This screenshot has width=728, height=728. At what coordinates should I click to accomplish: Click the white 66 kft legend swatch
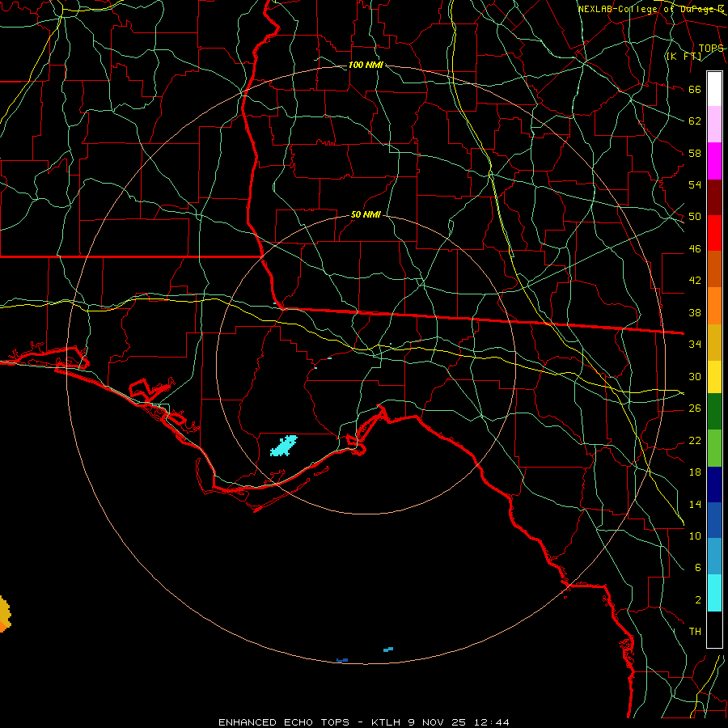tap(714, 89)
